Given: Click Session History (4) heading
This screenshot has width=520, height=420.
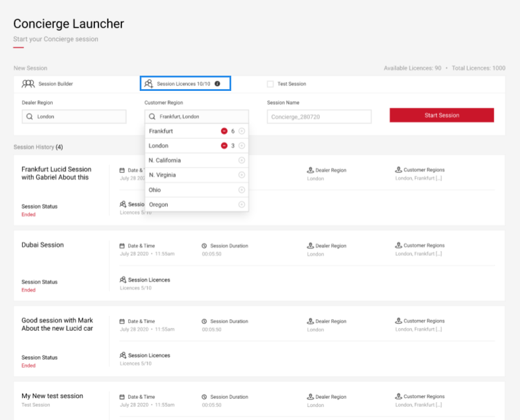Looking at the screenshot, I should click(x=38, y=147).
